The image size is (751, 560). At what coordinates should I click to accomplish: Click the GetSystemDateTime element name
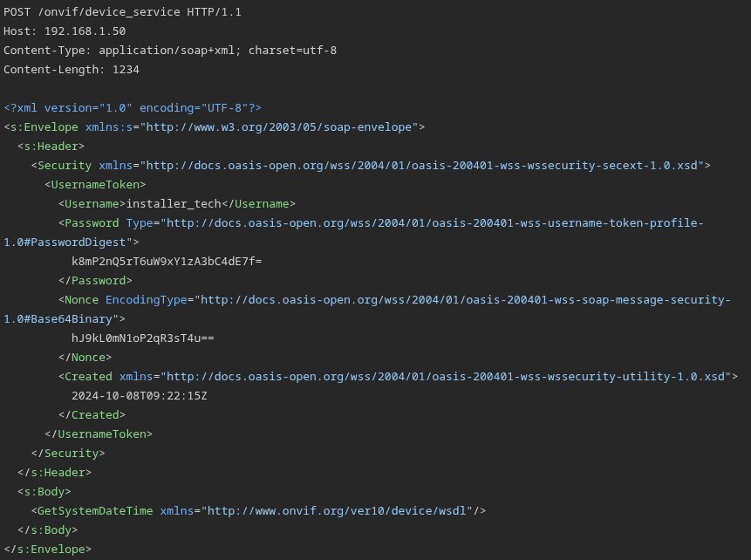click(x=95, y=510)
